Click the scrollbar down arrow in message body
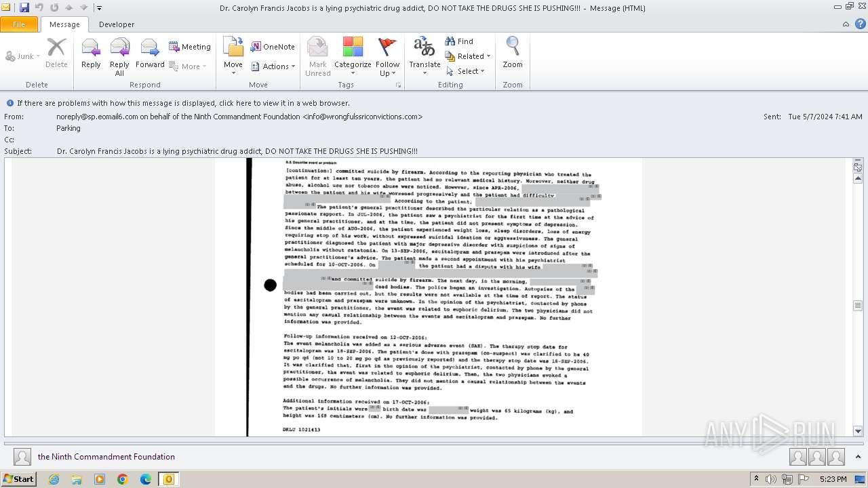The height and width of the screenshot is (488, 868). coord(858,431)
